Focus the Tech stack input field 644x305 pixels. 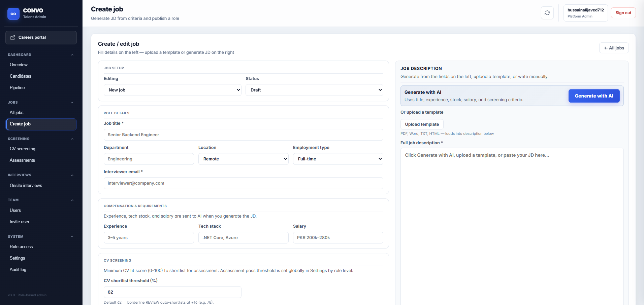(243, 237)
